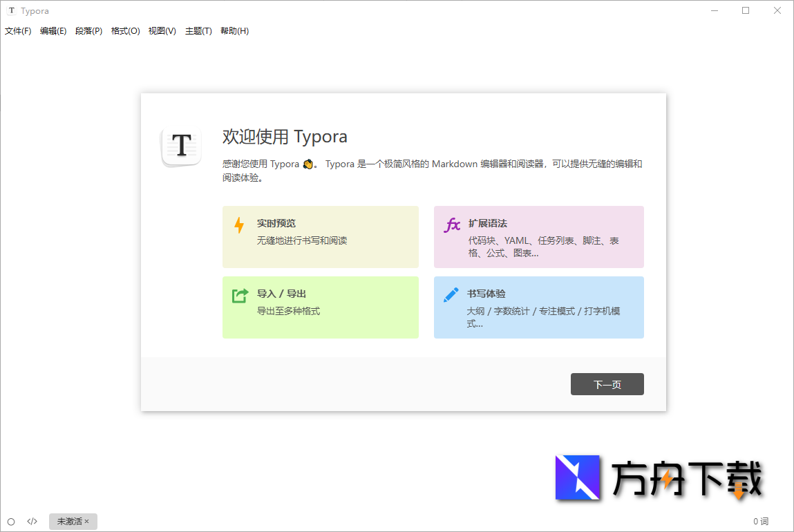Open the 视图(V) menu
794x532 pixels.
click(162, 30)
